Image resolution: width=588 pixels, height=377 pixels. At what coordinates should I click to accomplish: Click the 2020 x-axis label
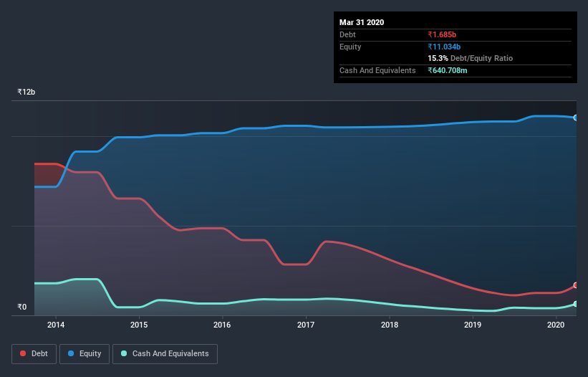(556, 325)
